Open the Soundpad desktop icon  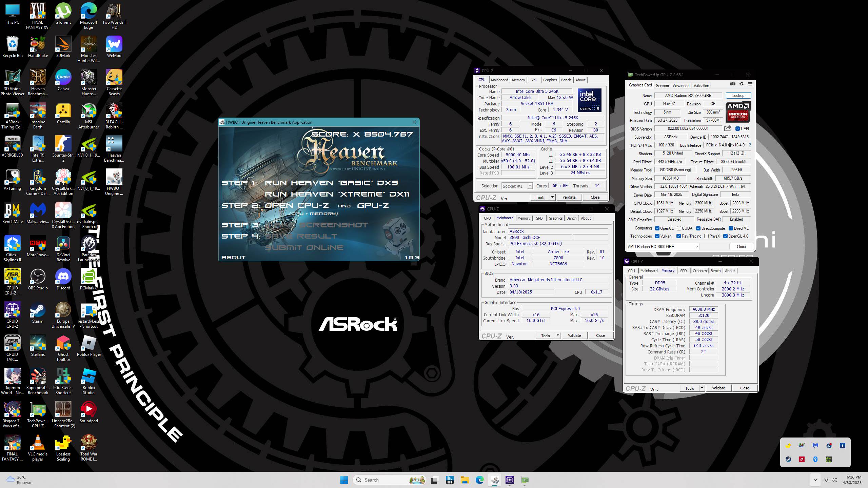coord(88,412)
